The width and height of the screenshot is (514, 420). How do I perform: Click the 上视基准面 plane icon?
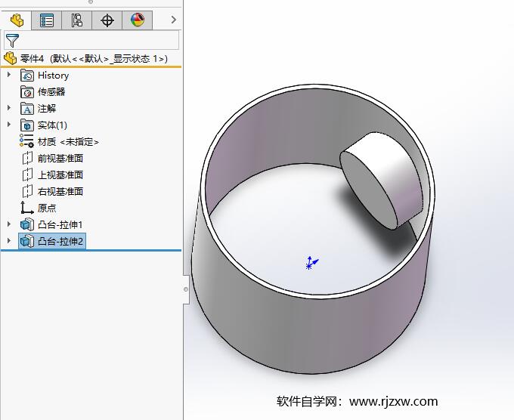pos(27,174)
